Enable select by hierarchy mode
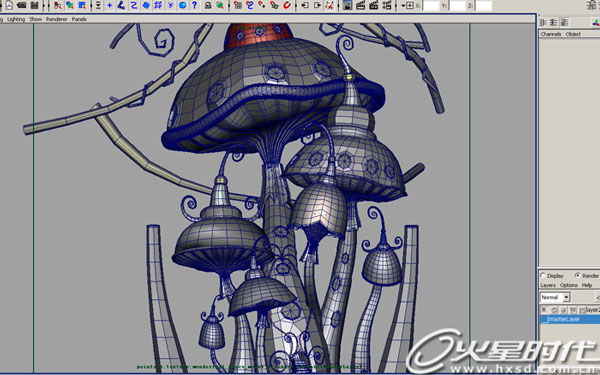This screenshot has height=375, width=600. 57,5
